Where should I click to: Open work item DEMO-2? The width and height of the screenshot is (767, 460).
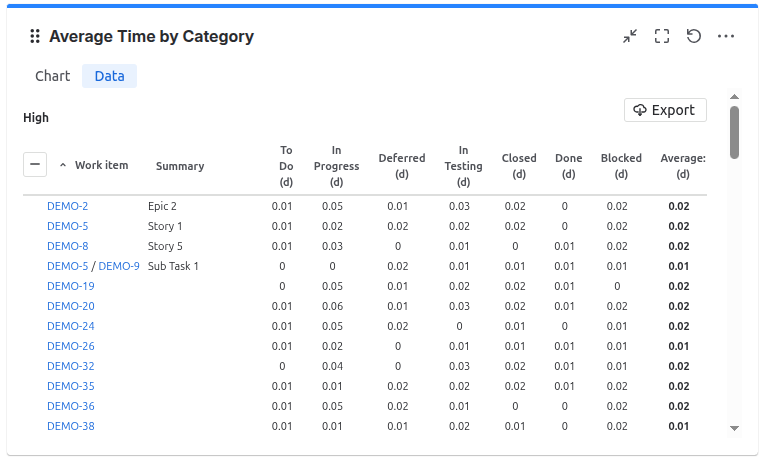pos(68,206)
